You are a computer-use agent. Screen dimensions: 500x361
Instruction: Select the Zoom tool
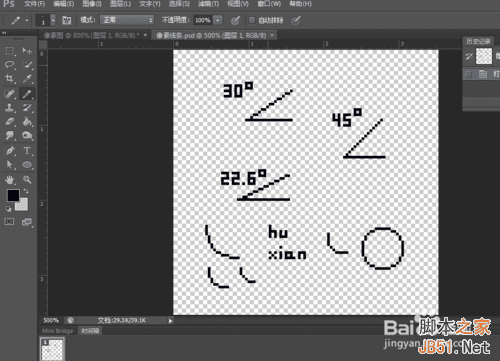pos(27,180)
